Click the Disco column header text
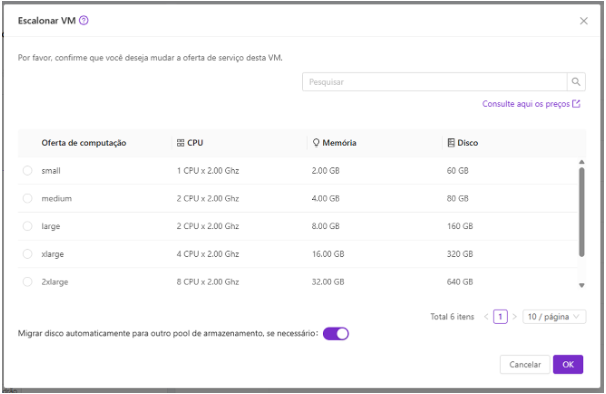606x394 pixels. coord(468,143)
